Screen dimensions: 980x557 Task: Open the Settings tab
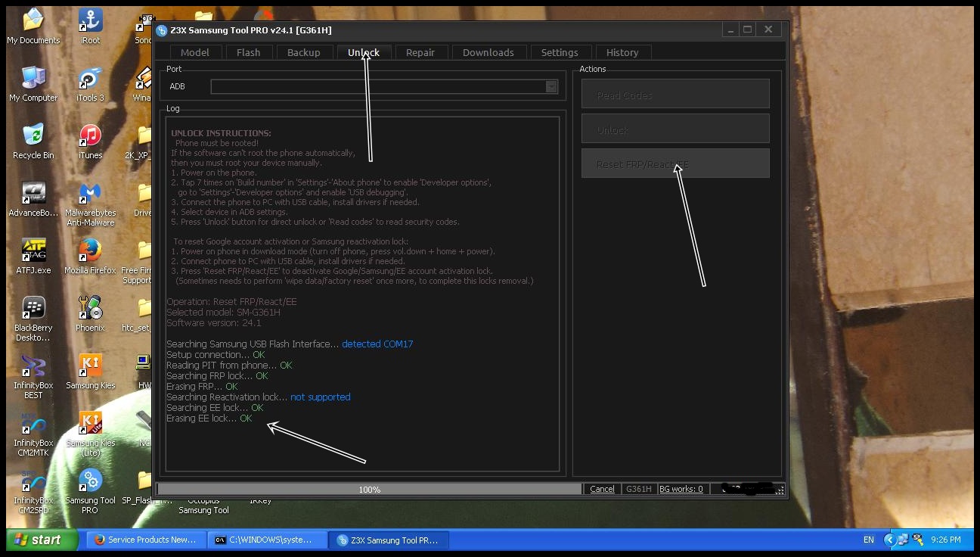[x=560, y=52]
